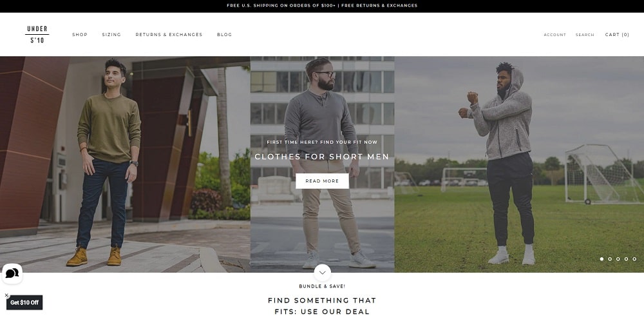Click the scroll-down chevron circle
Screen dimensions: 644x316
[x=322, y=272]
